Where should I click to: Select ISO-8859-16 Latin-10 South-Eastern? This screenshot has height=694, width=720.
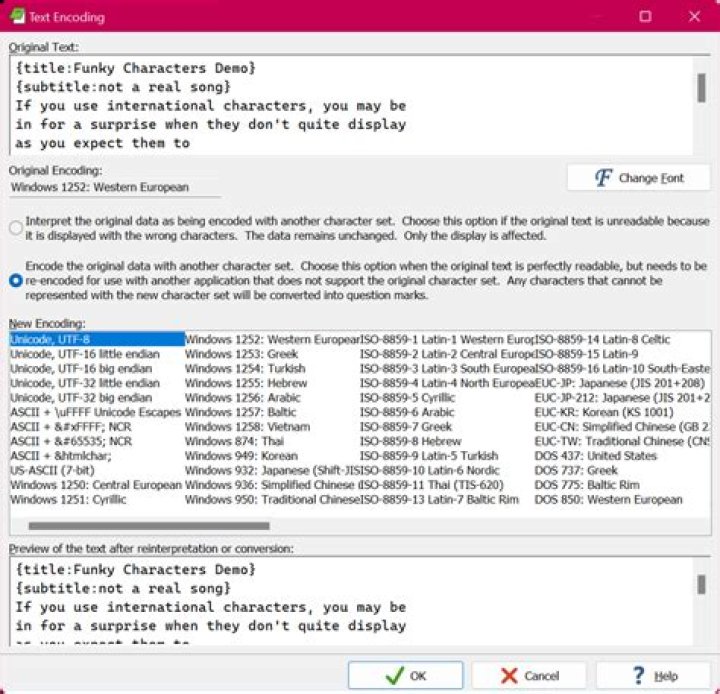tap(622, 369)
